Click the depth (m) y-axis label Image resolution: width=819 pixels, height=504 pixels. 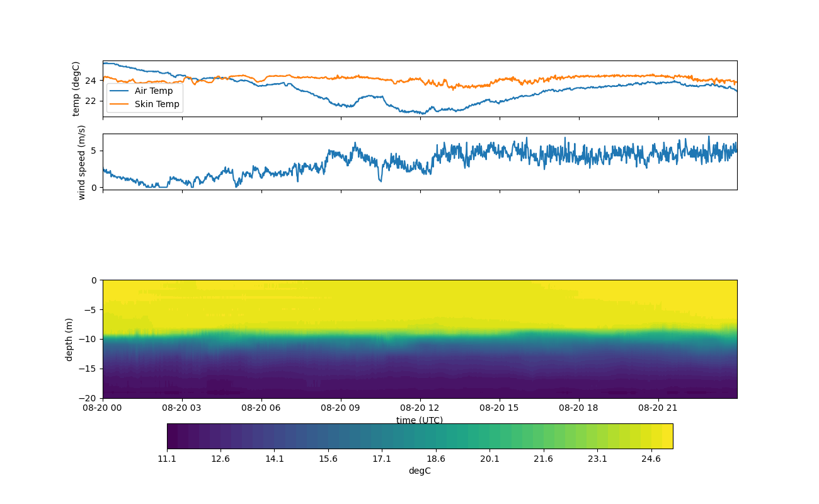(69, 339)
